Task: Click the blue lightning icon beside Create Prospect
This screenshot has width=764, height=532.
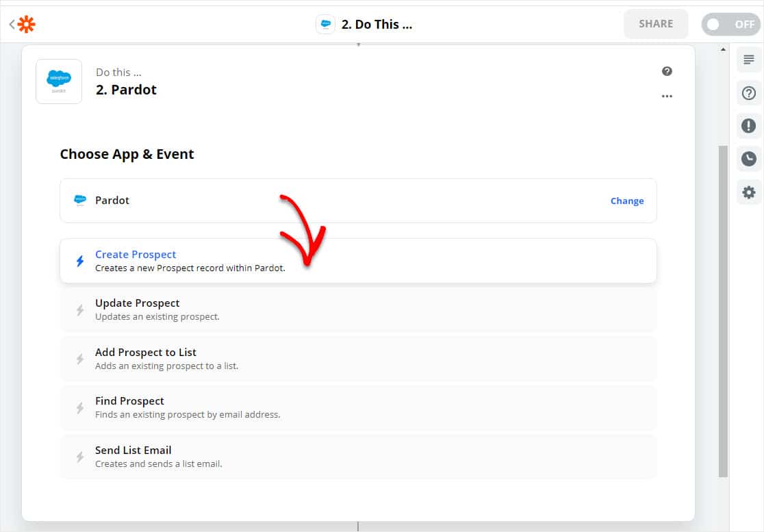Action: [80, 261]
